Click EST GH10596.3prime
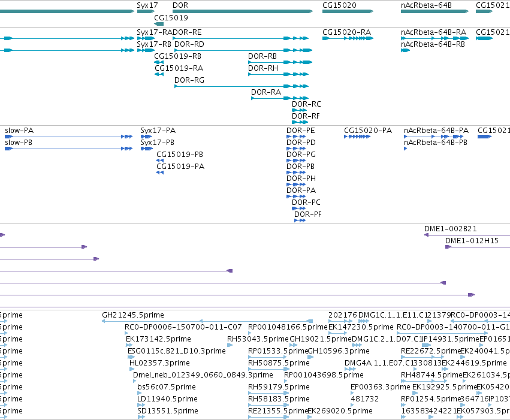Image resolution: width=510 pixels, height=420 pixels. click(339, 352)
